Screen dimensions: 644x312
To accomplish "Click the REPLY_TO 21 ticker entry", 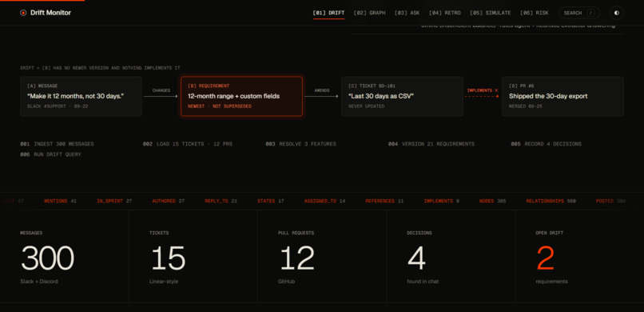I will [x=221, y=201].
